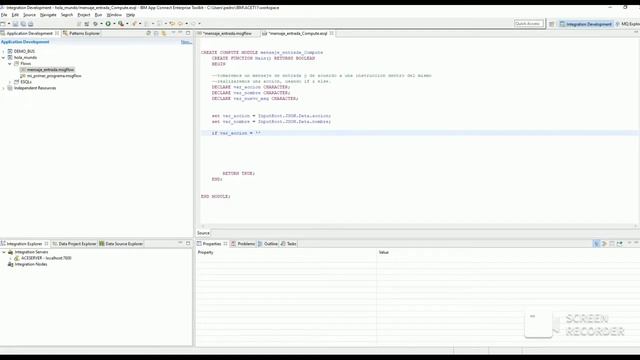Click the External Tools toolbar icon

[x=121, y=24]
